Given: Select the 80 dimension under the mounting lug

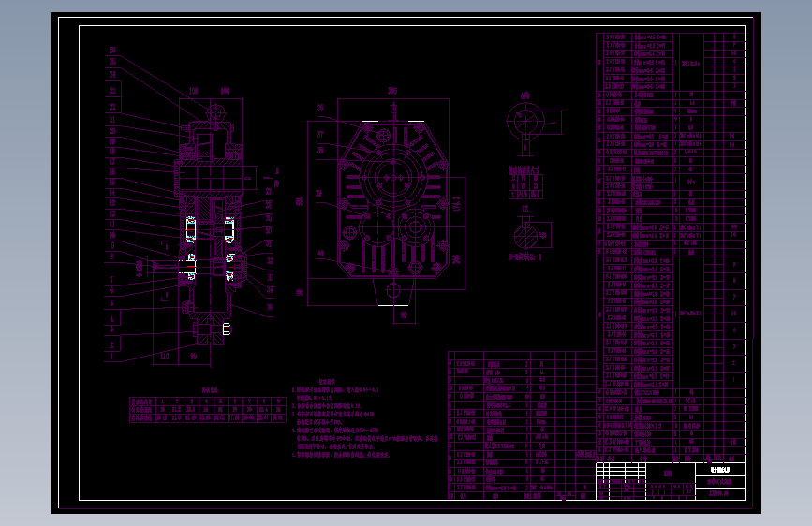Looking at the screenshot, I should pyautogui.click(x=404, y=314).
